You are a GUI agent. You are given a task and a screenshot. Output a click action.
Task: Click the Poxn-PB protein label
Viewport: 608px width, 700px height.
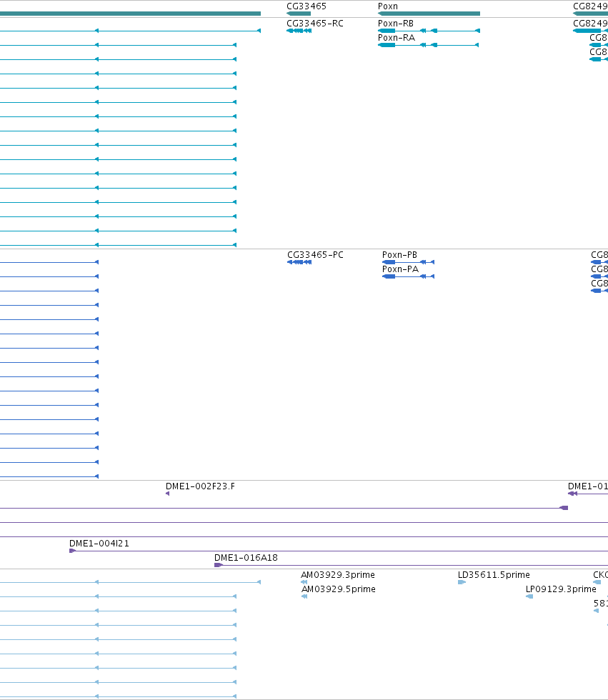tap(399, 254)
